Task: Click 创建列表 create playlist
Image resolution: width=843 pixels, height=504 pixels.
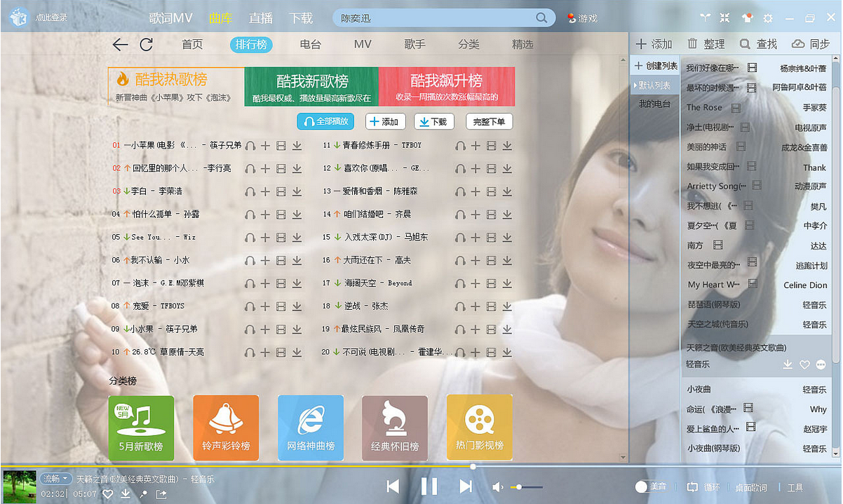Action: click(x=655, y=66)
